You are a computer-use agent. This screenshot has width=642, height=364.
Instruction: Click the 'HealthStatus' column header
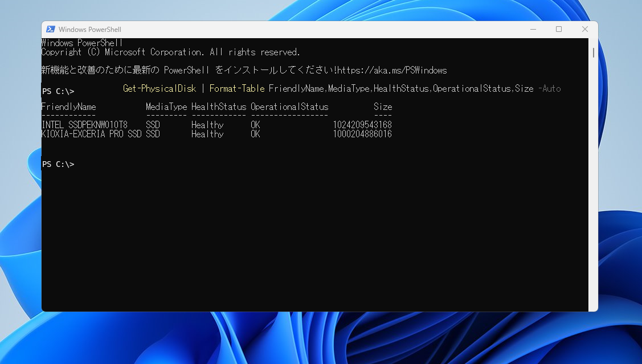219,107
